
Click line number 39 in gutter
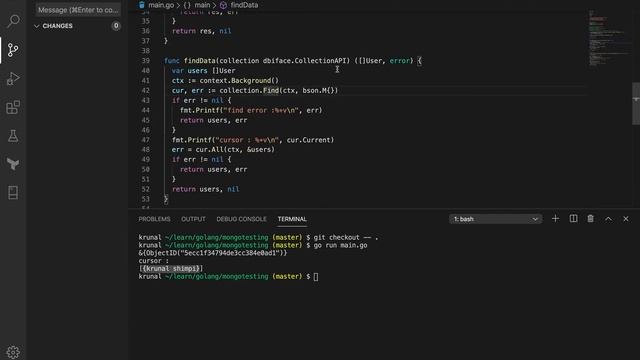(146, 61)
